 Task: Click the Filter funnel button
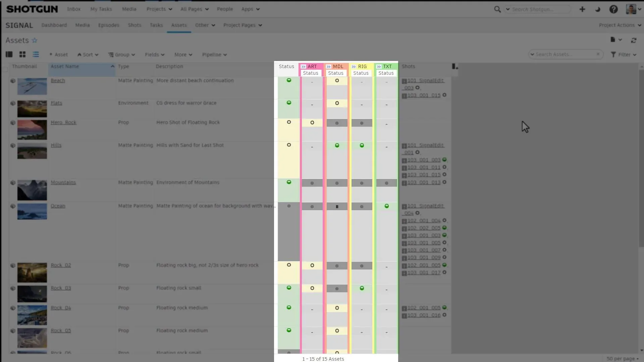coord(624,54)
